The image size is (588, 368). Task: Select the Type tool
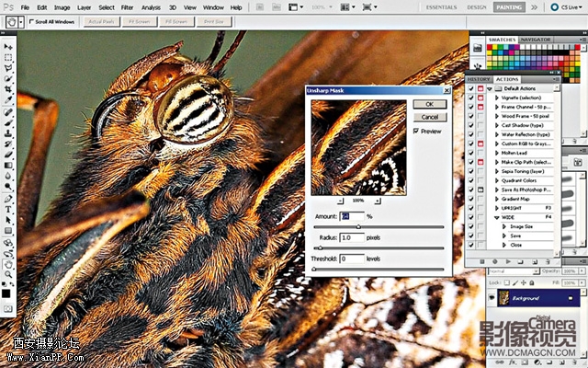[x=8, y=209]
